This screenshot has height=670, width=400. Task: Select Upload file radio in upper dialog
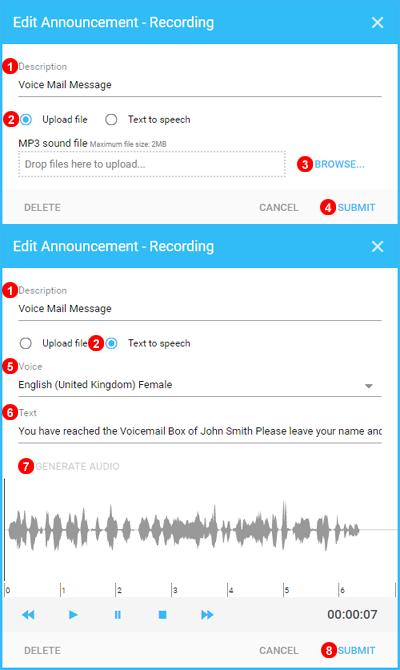coord(26,120)
